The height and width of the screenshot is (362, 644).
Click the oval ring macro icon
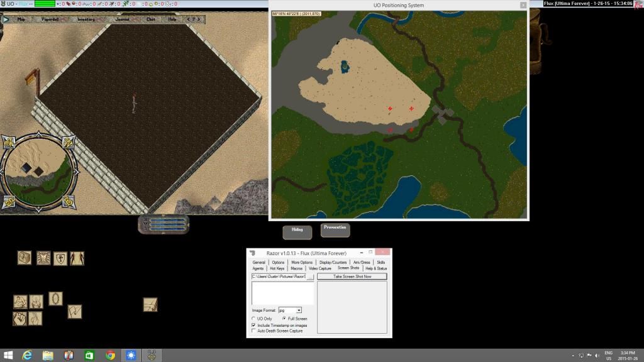pyautogui.click(x=55, y=299)
